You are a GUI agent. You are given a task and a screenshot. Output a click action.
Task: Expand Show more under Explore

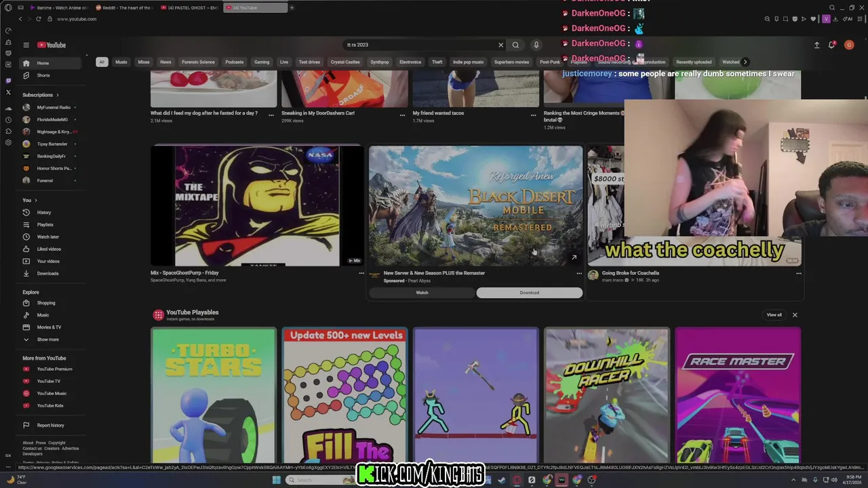[50, 340]
